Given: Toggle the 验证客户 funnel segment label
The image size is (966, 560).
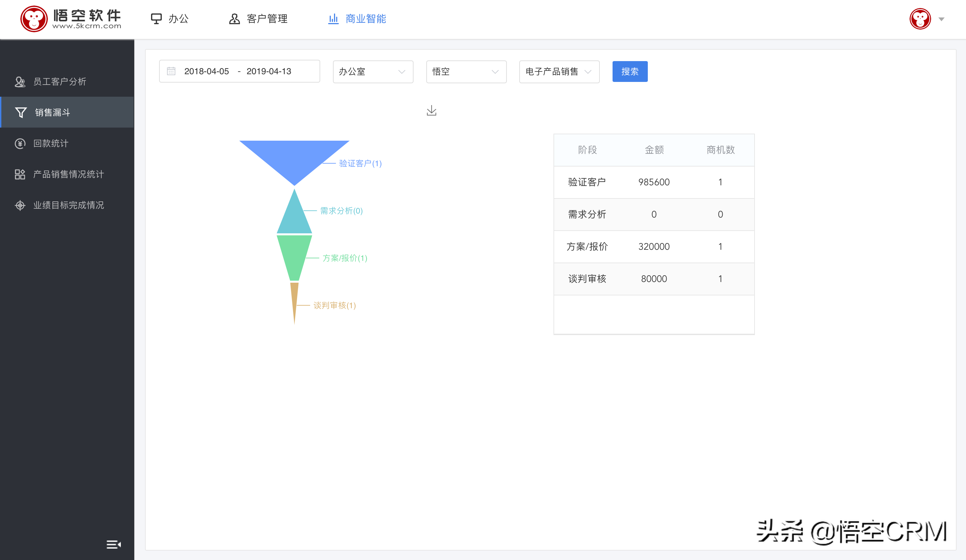Looking at the screenshot, I should pos(359,163).
